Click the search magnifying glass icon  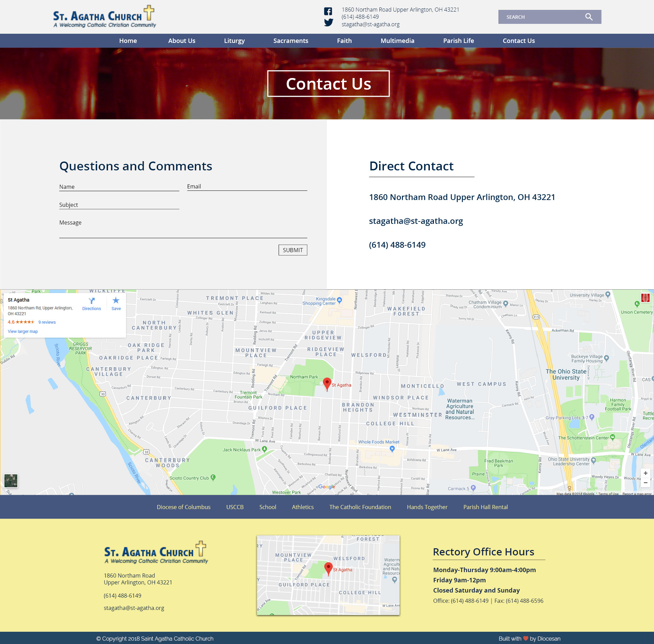click(589, 17)
